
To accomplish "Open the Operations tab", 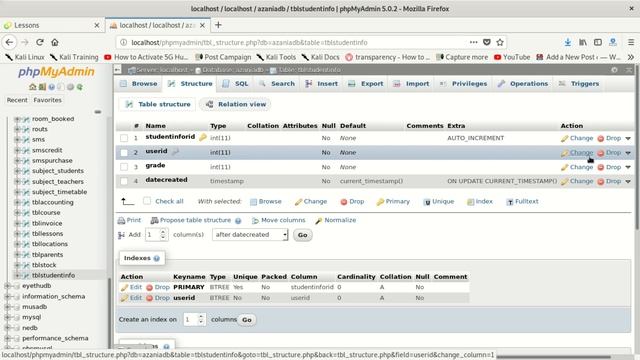I will 523,84.
